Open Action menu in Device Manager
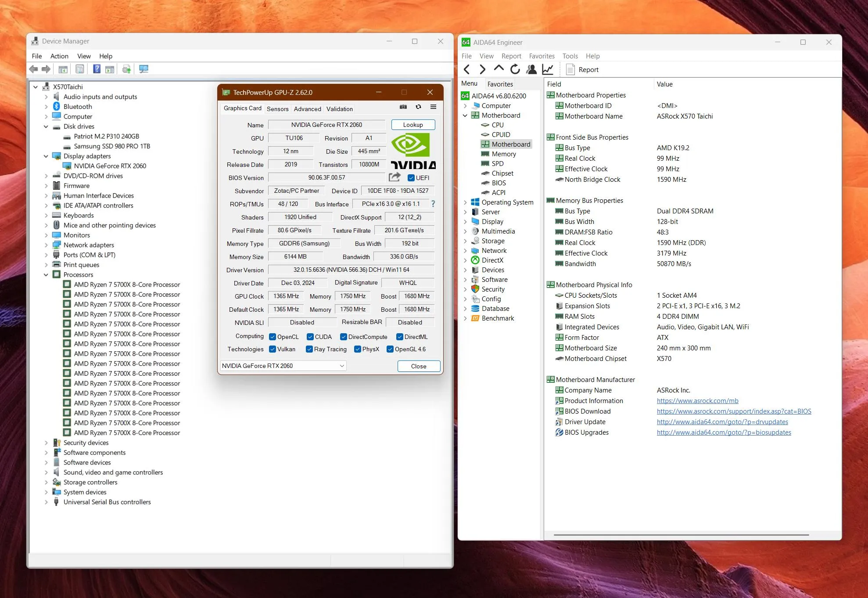The height and width of the screenshot is (598, 868). click(59, 56)
